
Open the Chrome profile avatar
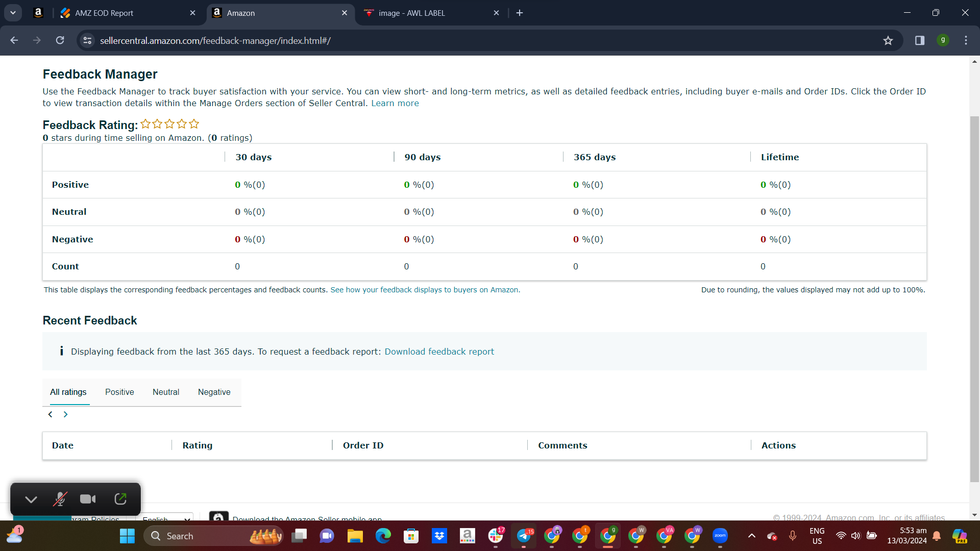click(x=943, y=40)
